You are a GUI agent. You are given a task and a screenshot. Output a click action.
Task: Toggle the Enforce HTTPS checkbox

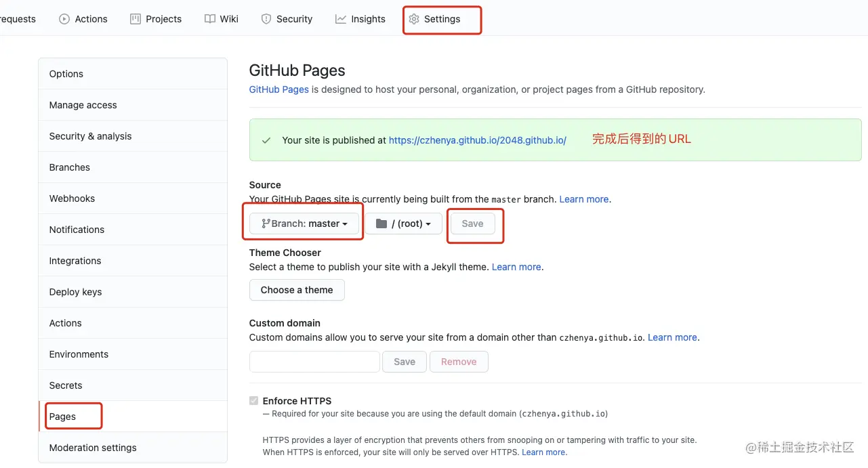[x=253, y=401]
